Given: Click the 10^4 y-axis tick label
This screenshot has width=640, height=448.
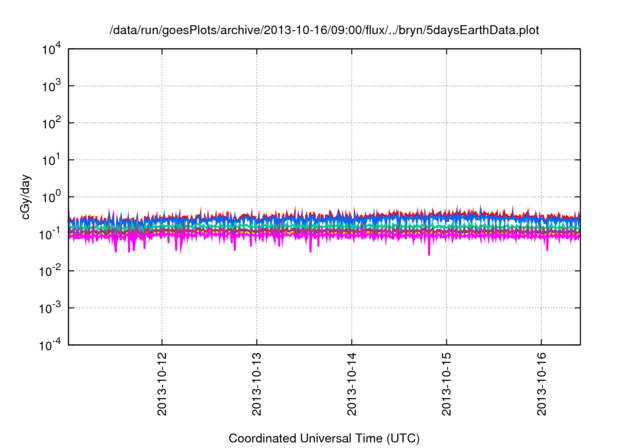Looking at the screenshot, I should point(52,50).
